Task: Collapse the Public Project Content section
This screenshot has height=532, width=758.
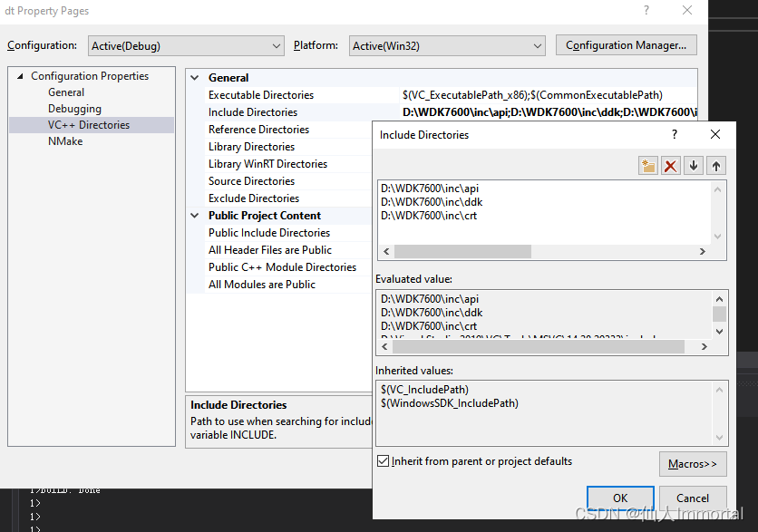Action: click(195, 216)
